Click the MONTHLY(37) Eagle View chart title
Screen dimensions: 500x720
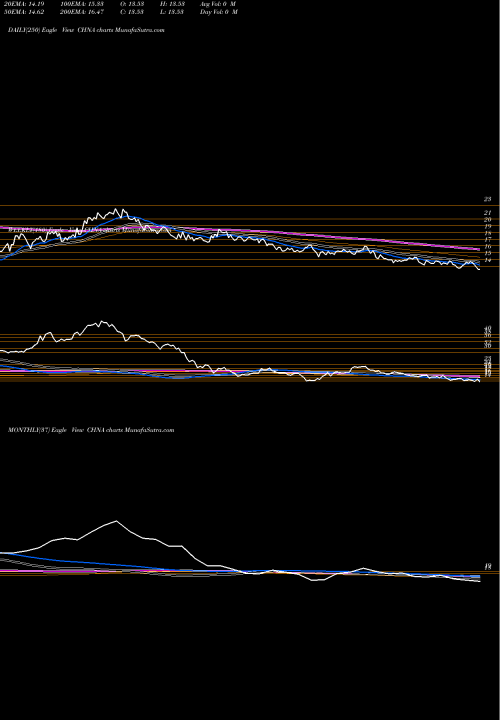91,430
